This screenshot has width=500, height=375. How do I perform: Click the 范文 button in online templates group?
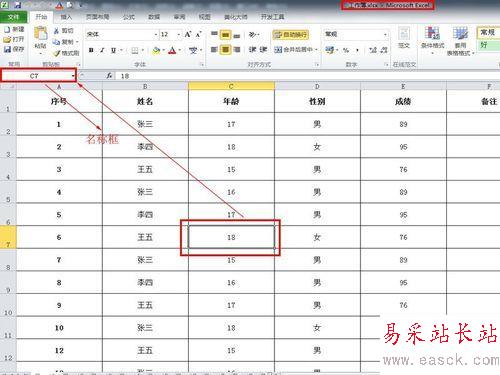coord(404,37)
